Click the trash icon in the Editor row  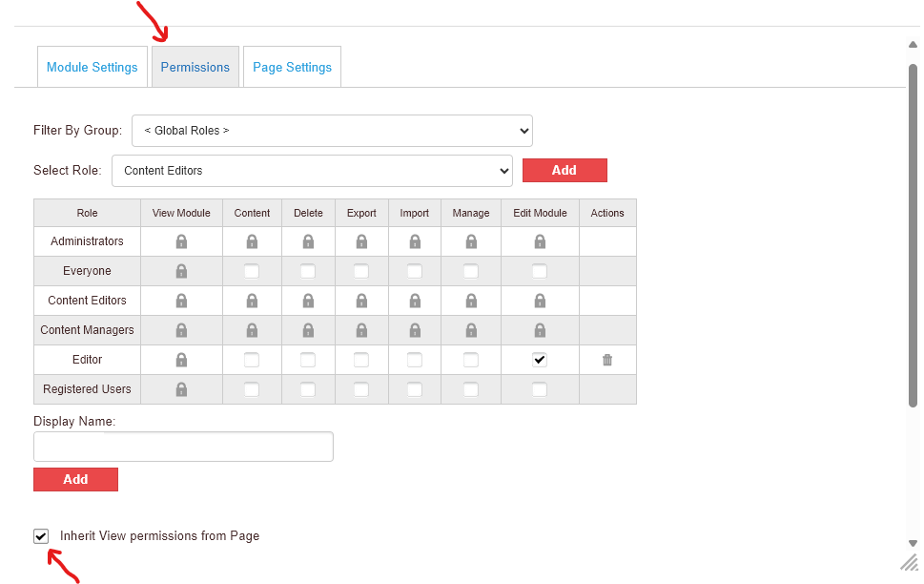pyautogui.click(x=607, y=360)
